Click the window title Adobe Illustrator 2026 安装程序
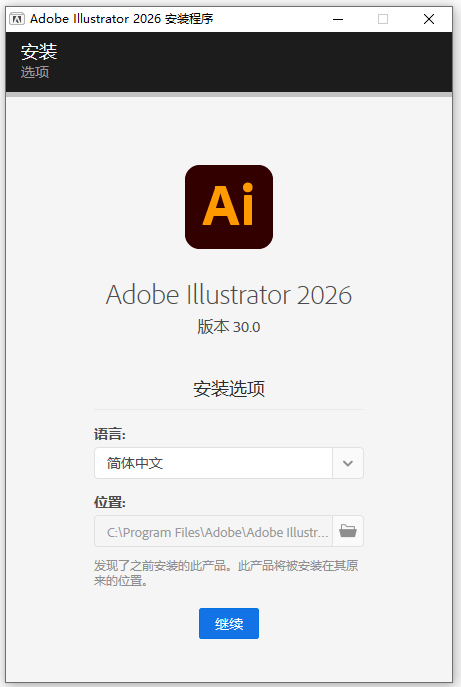Viewport: 461px width, 687px height. coord(121,19)
